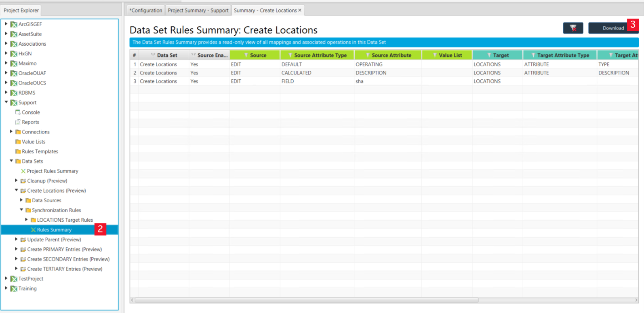The width and height of the screenshot is (644, 316).
Task: Click the Project Rules Summary icon
Action: tap(23, 171)
